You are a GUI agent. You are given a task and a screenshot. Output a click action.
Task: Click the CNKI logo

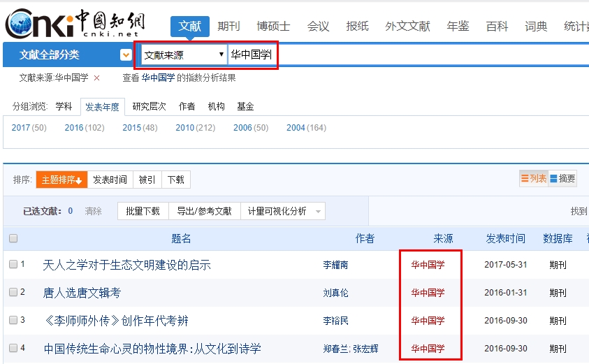73,24
